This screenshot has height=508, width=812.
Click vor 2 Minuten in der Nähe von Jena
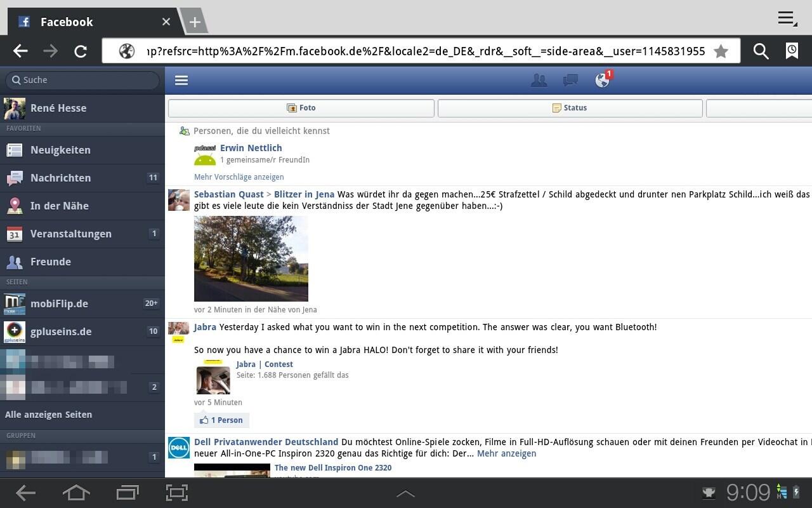(256, 310)
